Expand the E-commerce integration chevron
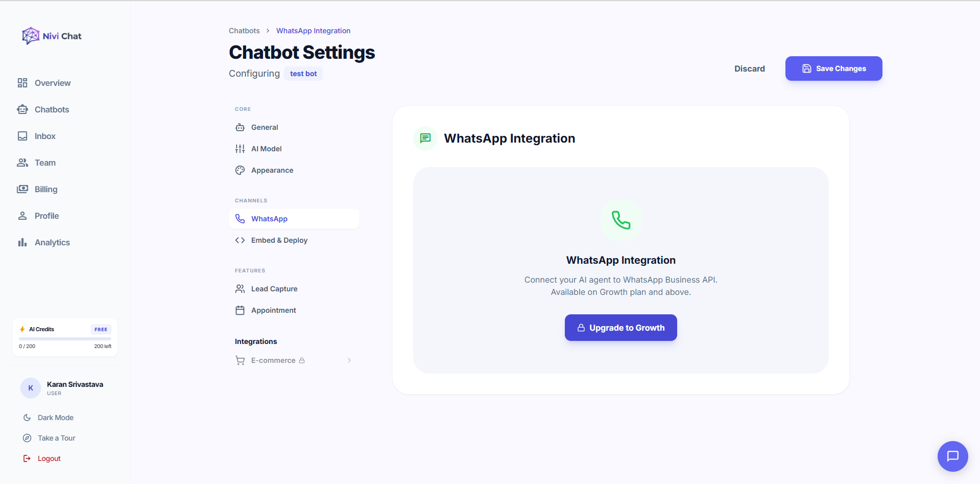The height and width of the screenshot is (484, 980). [x=349, y=360]
